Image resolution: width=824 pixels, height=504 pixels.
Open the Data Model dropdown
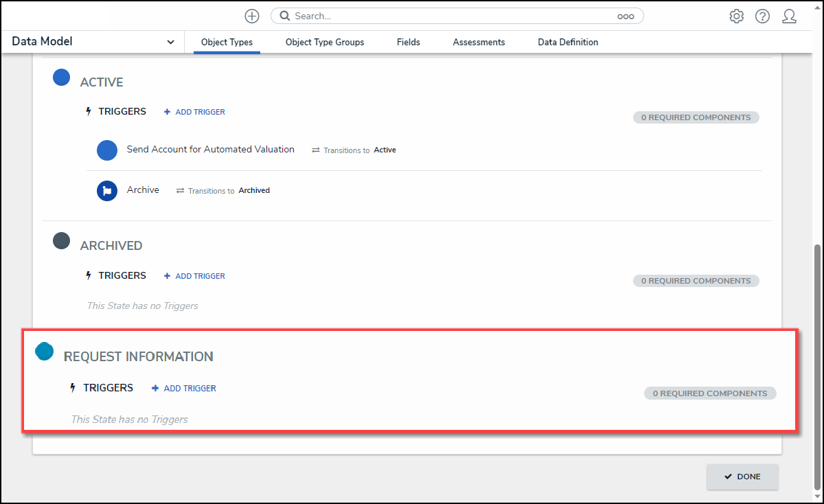tap(93, 42)
